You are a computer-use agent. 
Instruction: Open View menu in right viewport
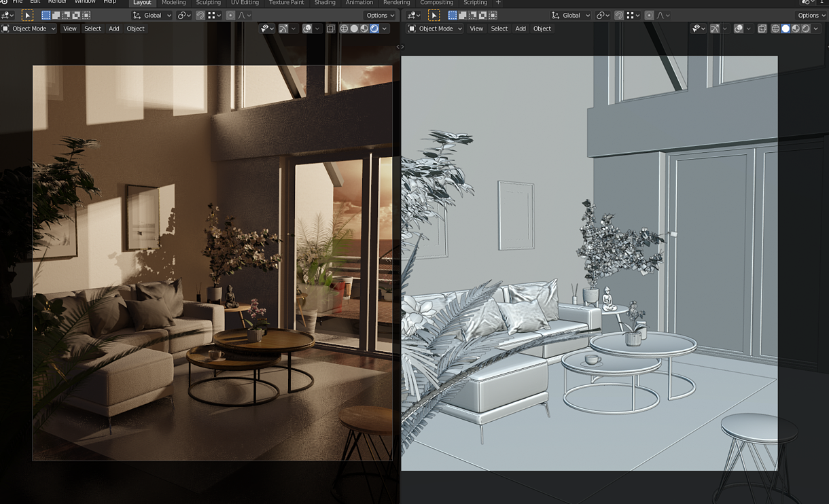tap(476, 29)
